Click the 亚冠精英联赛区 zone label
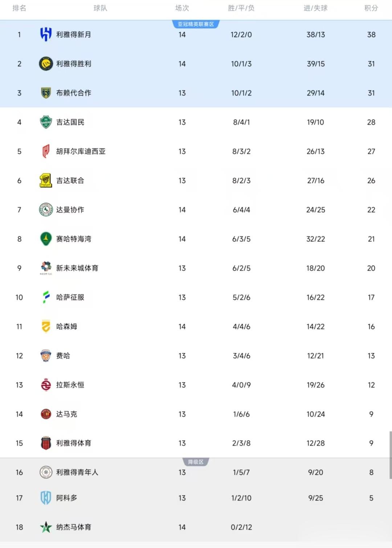 tap(196, 24)
